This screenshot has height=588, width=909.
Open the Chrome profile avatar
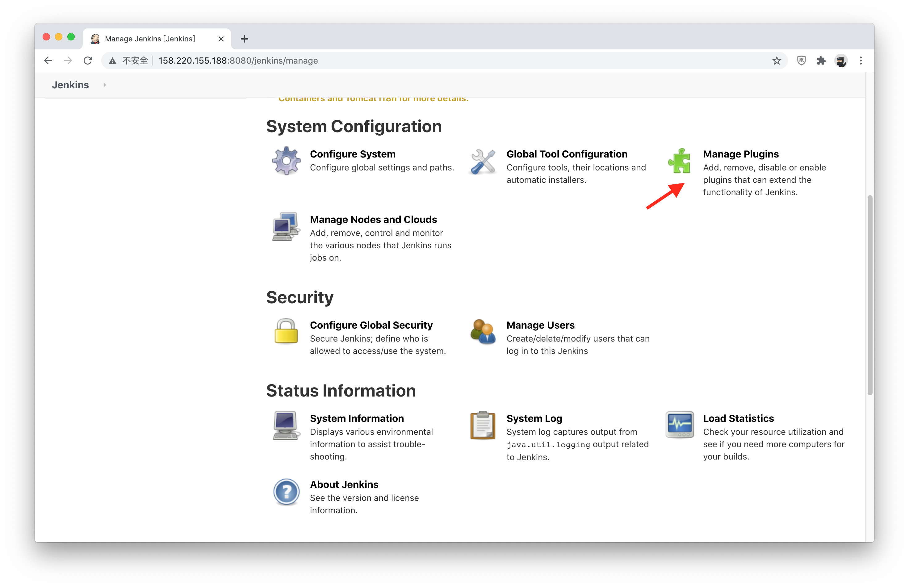coord(841,60)
